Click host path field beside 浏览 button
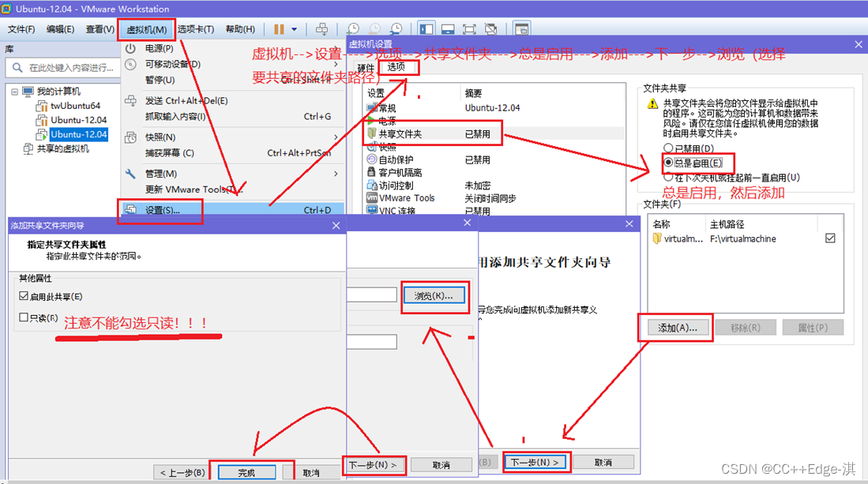The height and width of the screenshot is (484, 868). (x=371, y=295)
